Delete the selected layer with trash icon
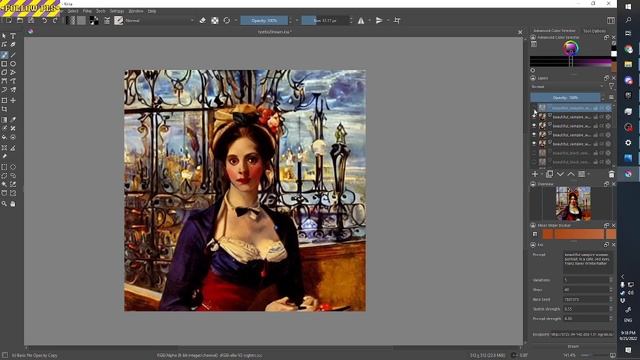 tap(611, 174)
